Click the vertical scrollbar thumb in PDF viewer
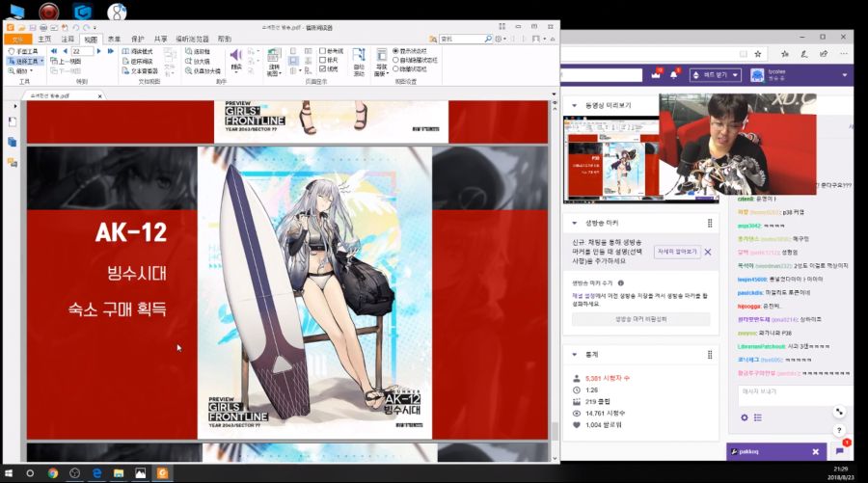This screenshot has height=483, width=868. click(x=555, y=431)
